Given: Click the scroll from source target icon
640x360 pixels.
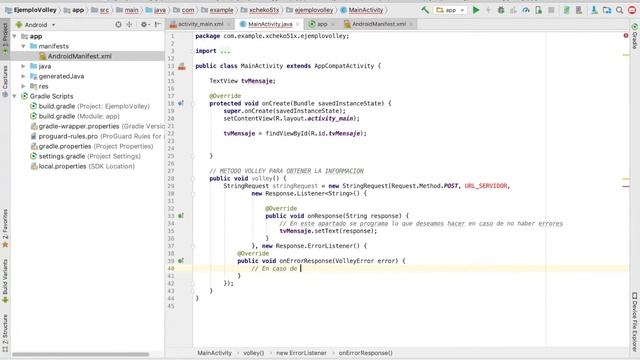Looking at the screenshot, I should pos(118,24).
